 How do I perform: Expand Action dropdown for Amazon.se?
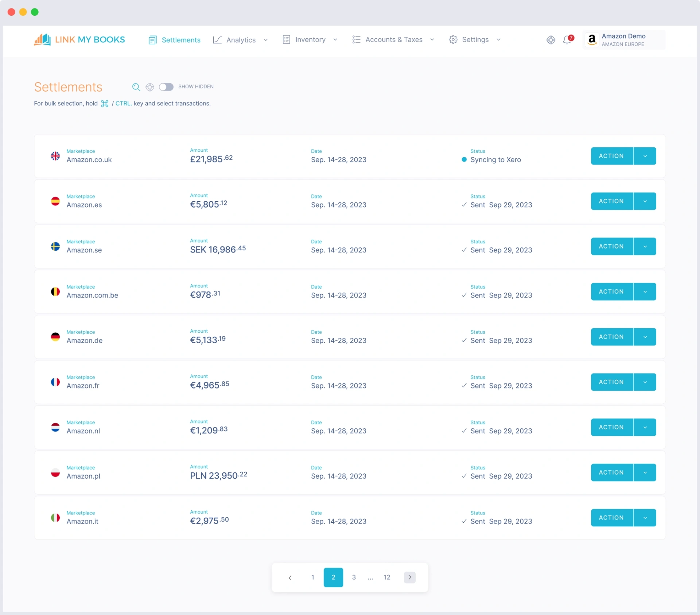[645, 247]
